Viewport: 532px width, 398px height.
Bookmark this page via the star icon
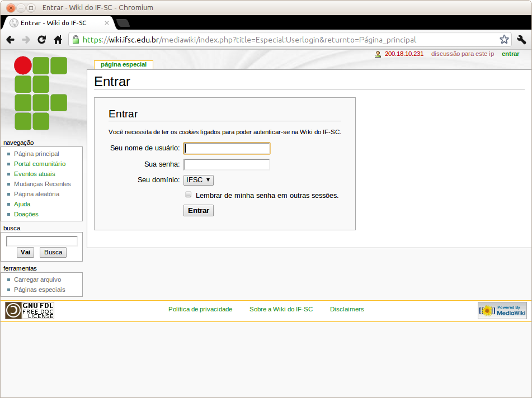pos(503,39)
